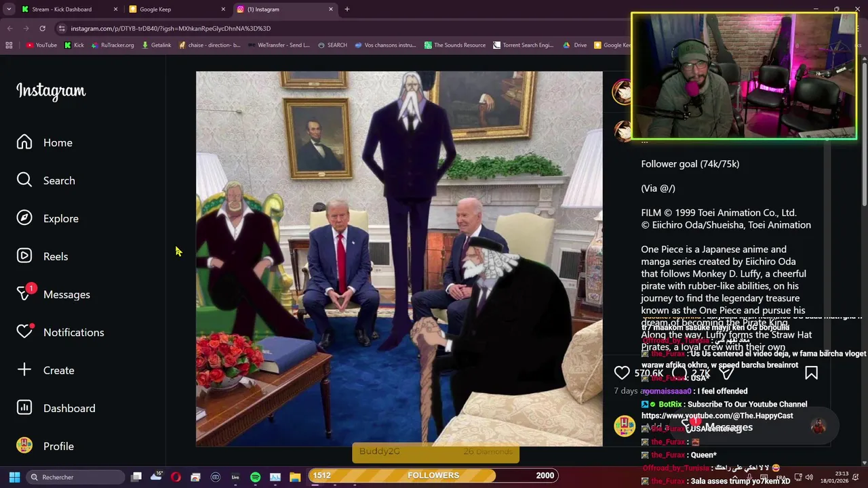Viewport: 868px width, 488px height.
Task: Click the Instagram logo
Action: pyautogui.click(x=51, y=91)
